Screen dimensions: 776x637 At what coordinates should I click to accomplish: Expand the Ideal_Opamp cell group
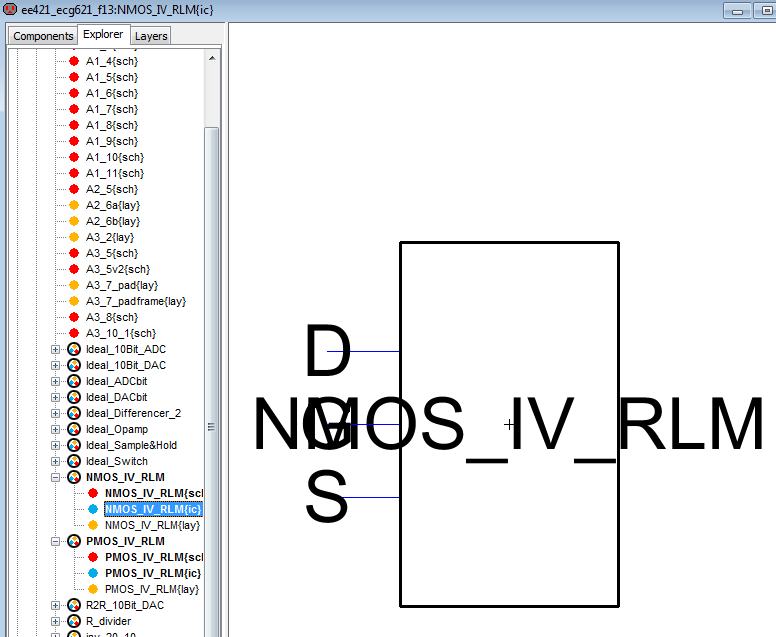click(55, 430)
